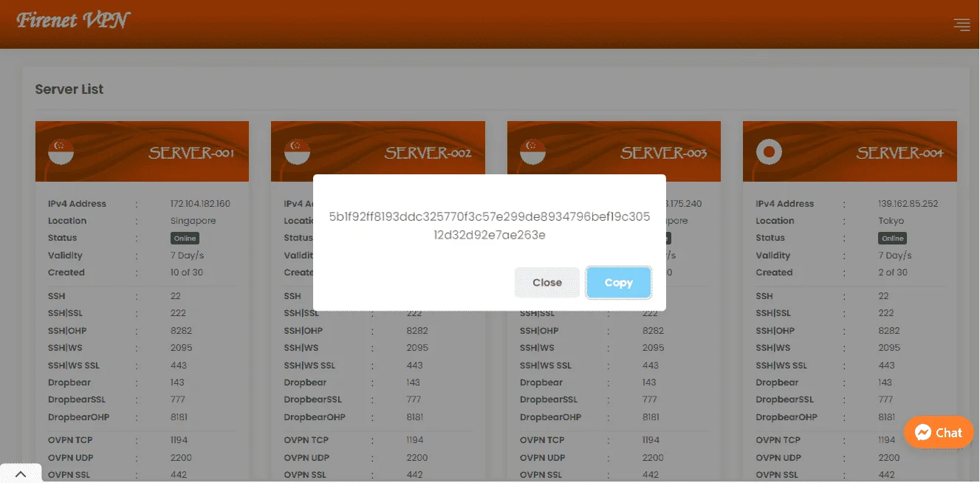This screenshot has height=483, width=980.
Task: Click the Singapore flag on SERVER-001
Action: [61, 151]
